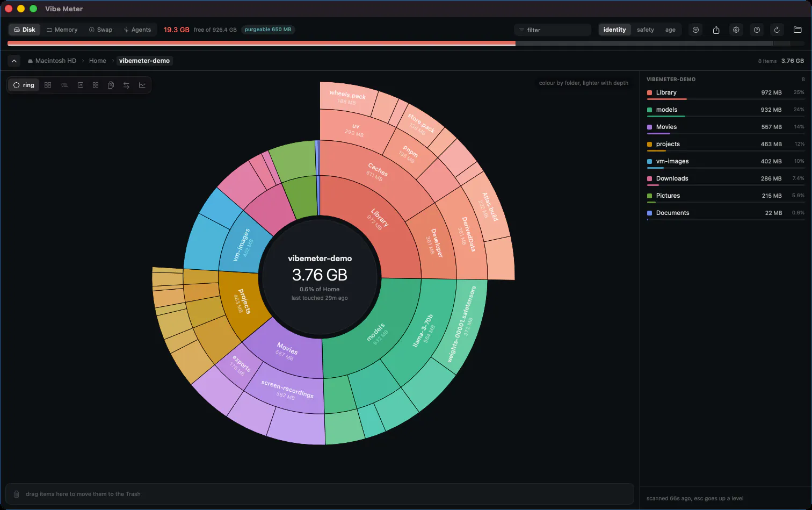Click the disk usage bar at the top
The width and height of the screenshot is (812, 510).
coord(406,44)
